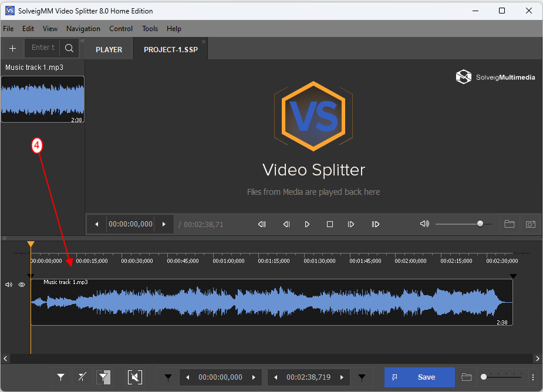Open the Tools menu
The width and height of the screenshot is (543, 392).
150,29
